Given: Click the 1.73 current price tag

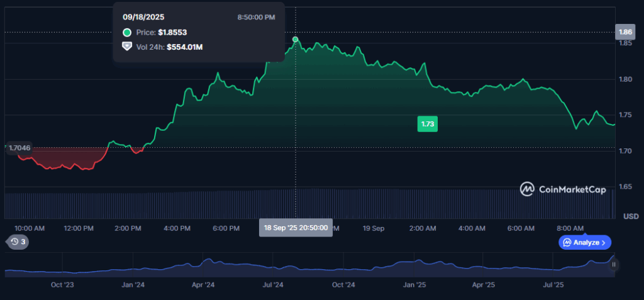Looking at the screenshot, I should [x=428, y=124].
